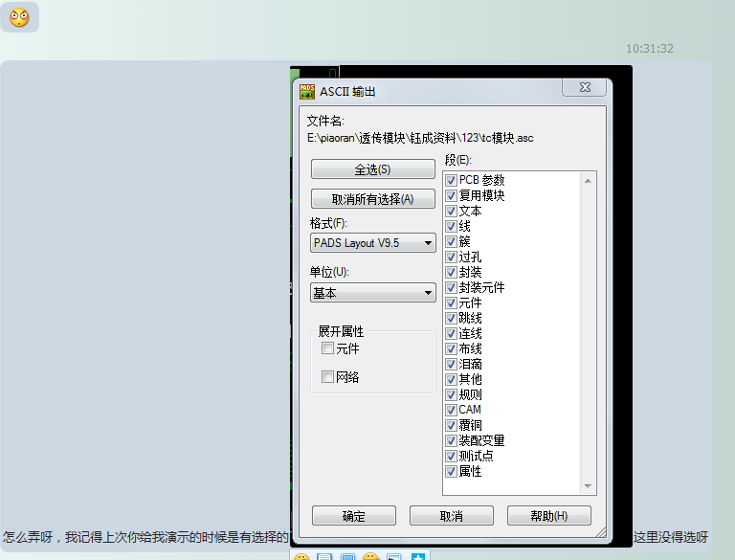Click the file path E:\piaoran...asc text
The height and width of the screenshot is (560, 735).
click(420, 138)
